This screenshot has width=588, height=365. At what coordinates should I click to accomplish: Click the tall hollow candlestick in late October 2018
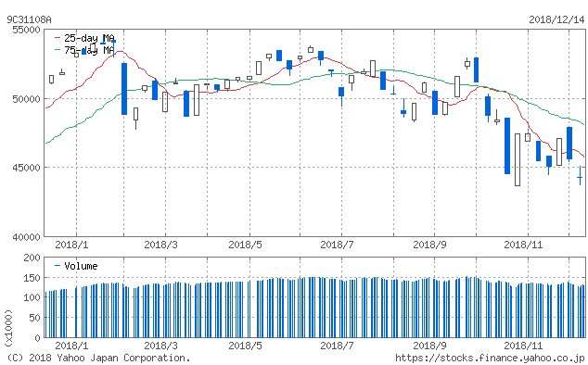point(518,159)
